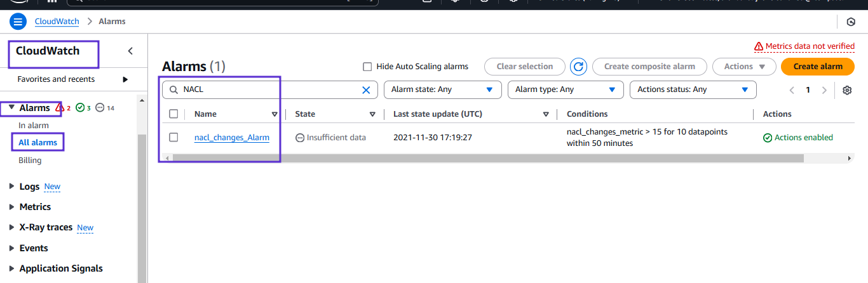This screenshot has height=283, width=868.
Task: Go to the CloudWatch breadcrumb link
Action: pyautogui.click(x=57, y=22)
